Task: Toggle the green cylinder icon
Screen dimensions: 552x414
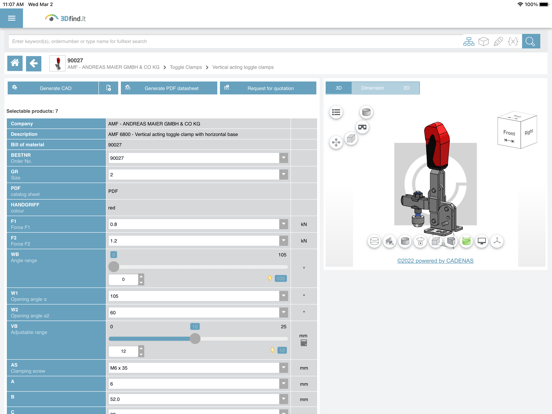Action: coord(466,242)
